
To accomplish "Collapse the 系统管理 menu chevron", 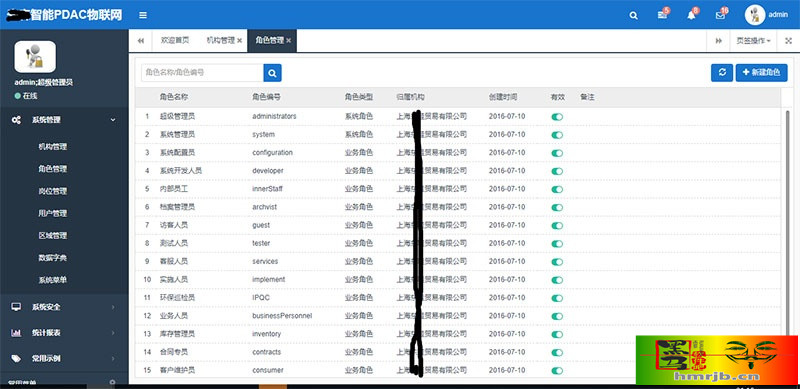I will (113, 120).
